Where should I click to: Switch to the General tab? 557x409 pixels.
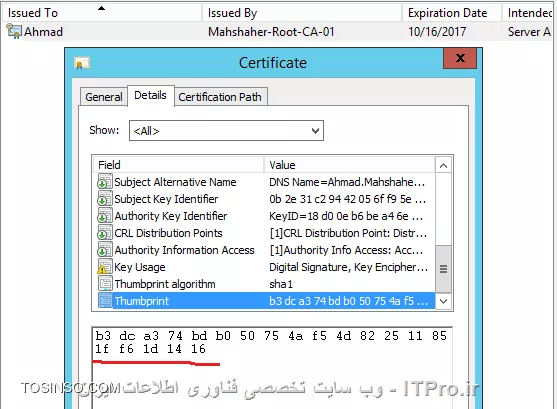tap(104, 97)
